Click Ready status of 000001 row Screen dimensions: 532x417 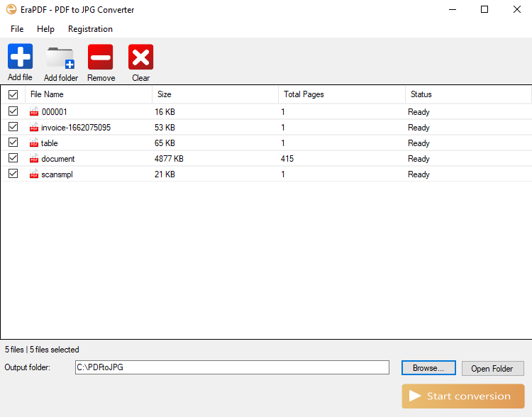click(419, 112)
